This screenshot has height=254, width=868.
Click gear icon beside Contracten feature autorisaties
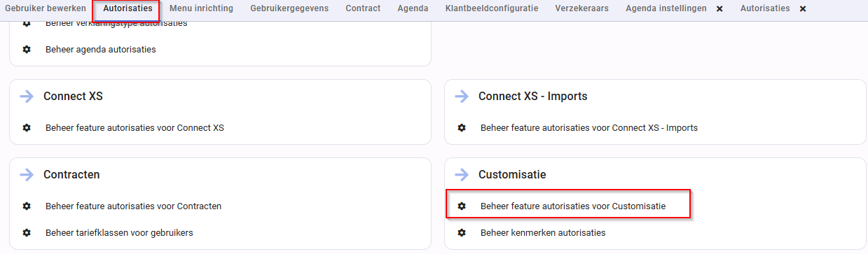tap(27, 206)
